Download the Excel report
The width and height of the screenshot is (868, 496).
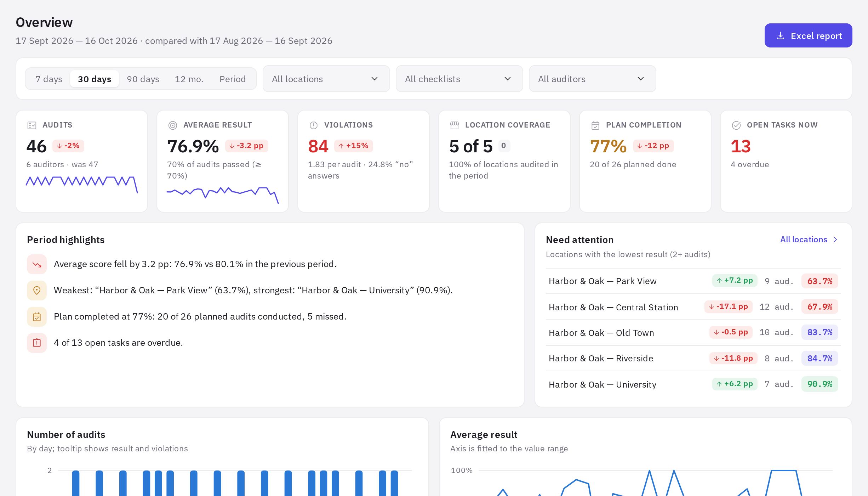click(x=808, y=35)
